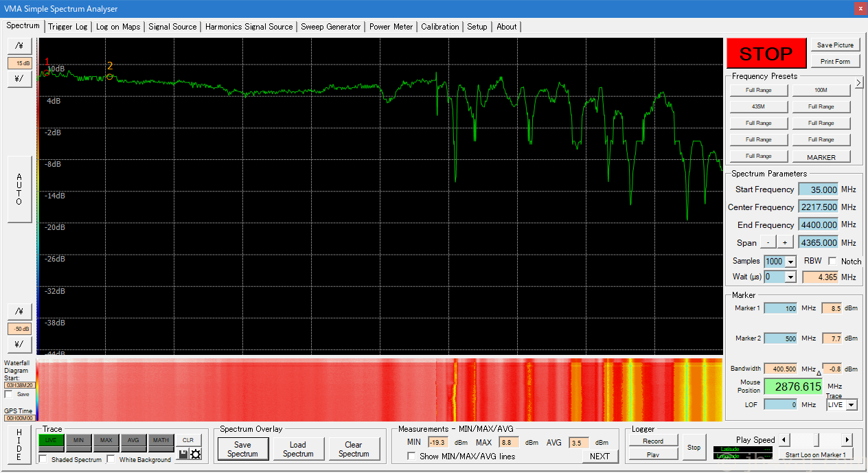868x473 pixels.
Task: Decrease span with minus button
Action: point(767,242)
